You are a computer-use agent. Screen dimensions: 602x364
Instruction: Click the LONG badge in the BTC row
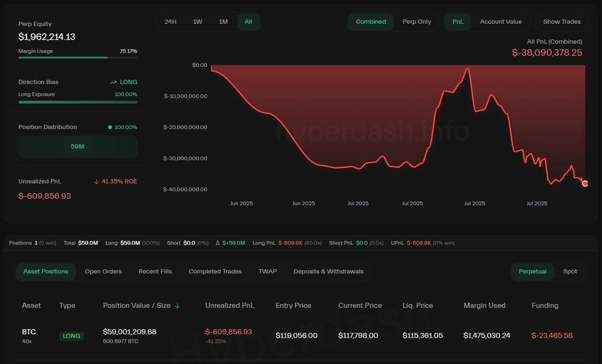(x=72, y=336)
